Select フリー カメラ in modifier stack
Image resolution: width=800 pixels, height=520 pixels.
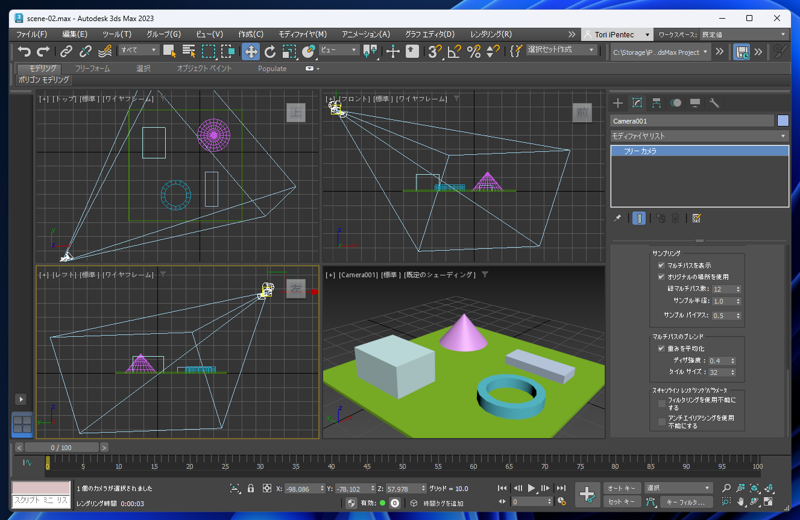[x=699, y=151]
